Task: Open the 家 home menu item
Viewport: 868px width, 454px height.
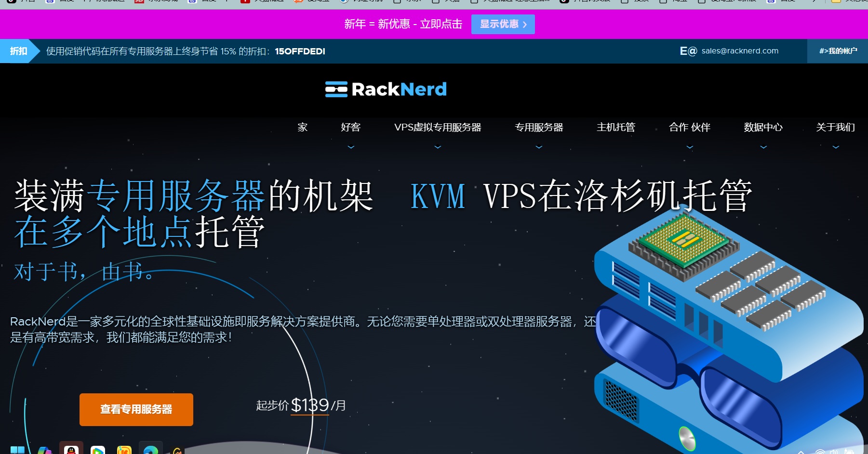Action: (x=303, y=127)
